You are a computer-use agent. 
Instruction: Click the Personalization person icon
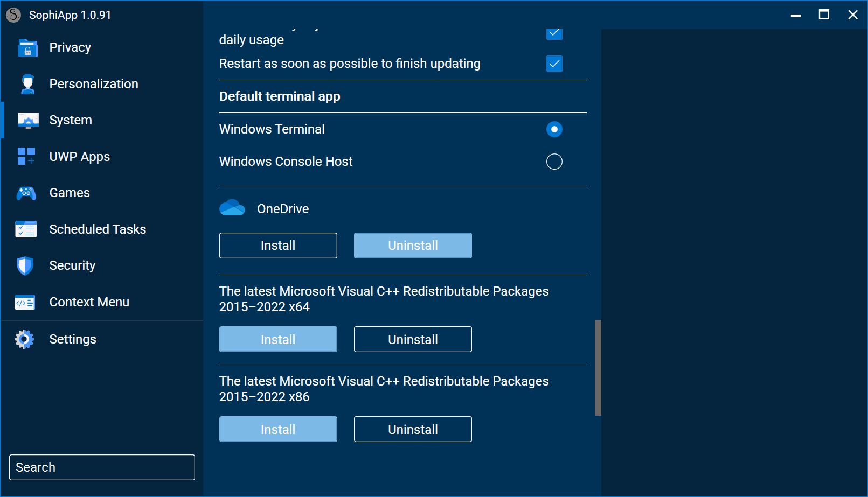27,84
